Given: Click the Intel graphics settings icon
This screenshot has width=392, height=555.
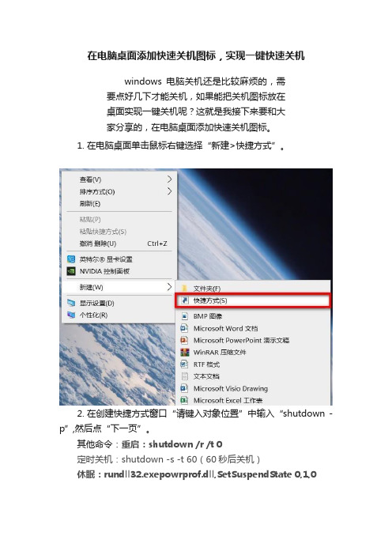Looking at the screenshot, I should [x=71, y=259].
